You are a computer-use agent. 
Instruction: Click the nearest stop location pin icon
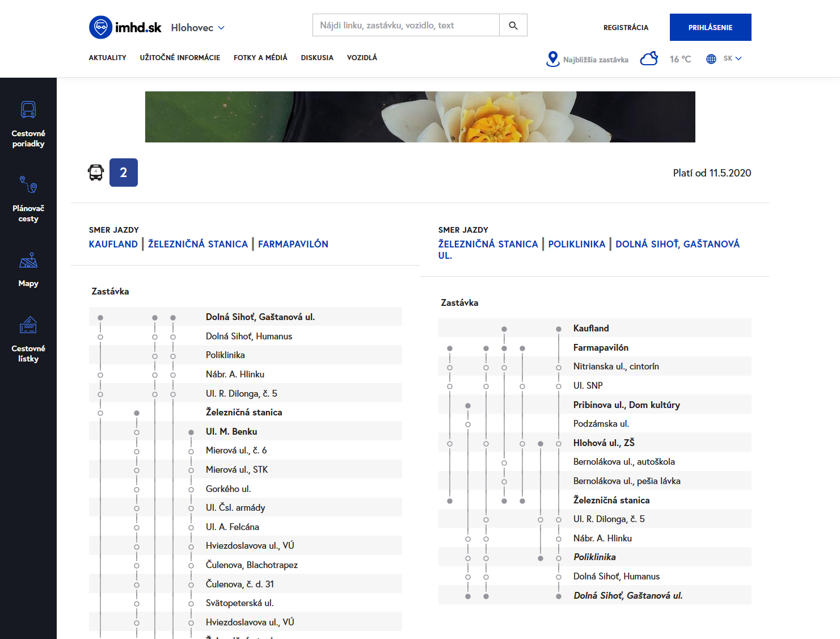(552, 59)
